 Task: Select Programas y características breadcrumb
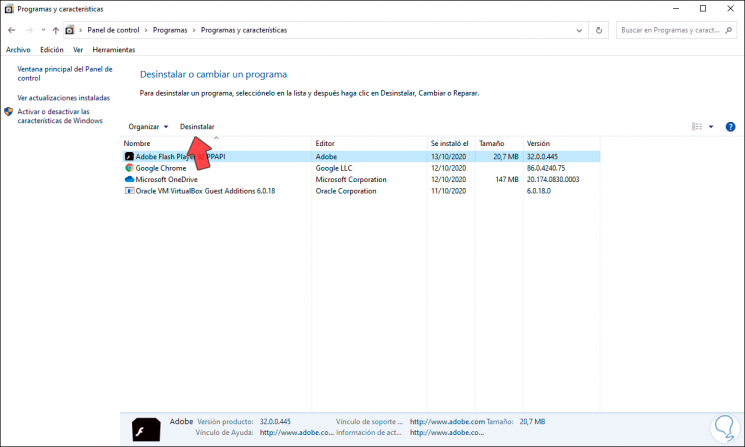244,30
